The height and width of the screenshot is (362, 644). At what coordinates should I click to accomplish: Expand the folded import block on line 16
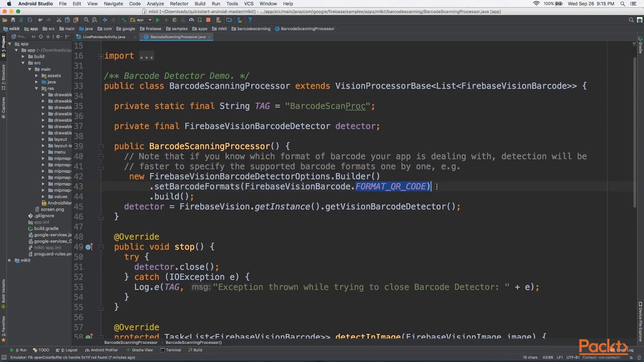[x=101, y=56]
